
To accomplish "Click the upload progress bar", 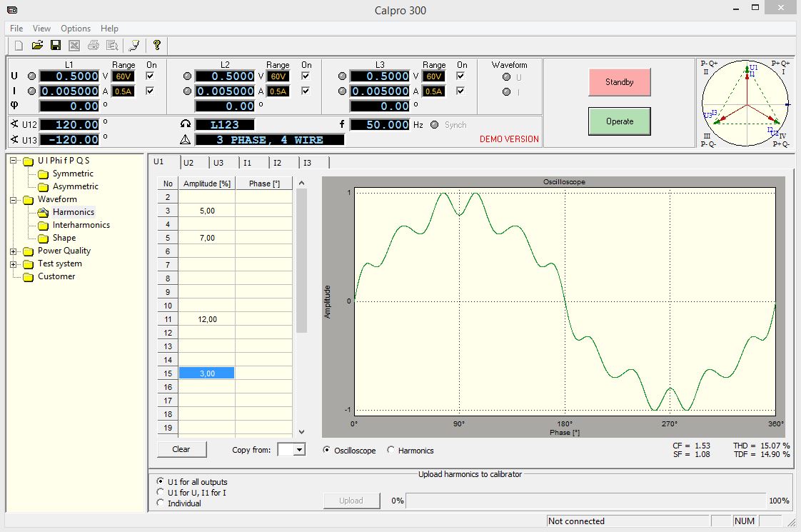I will click(585, 501).
